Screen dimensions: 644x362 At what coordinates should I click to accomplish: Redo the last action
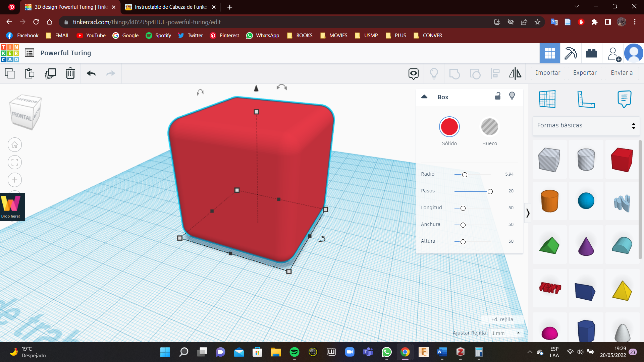(x=111, y=73)
